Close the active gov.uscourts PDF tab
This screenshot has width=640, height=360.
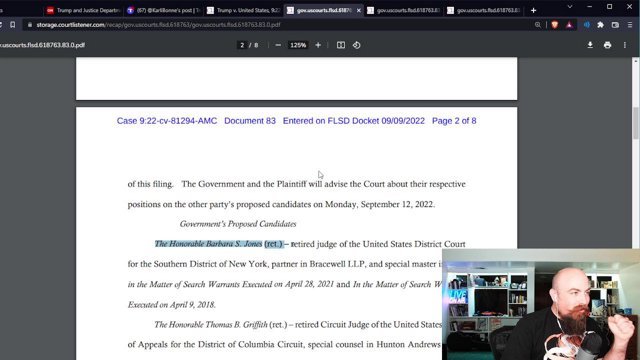tap(359, 11)
